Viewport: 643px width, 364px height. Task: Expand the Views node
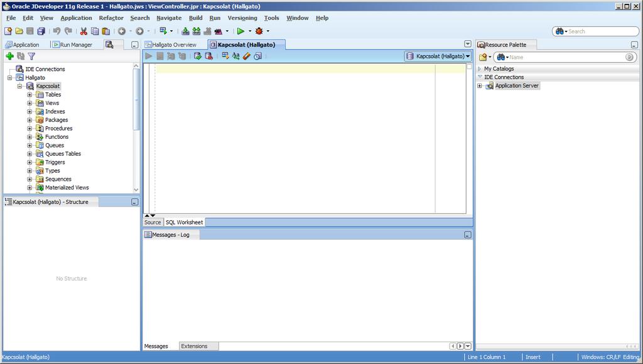coord(30,104)
